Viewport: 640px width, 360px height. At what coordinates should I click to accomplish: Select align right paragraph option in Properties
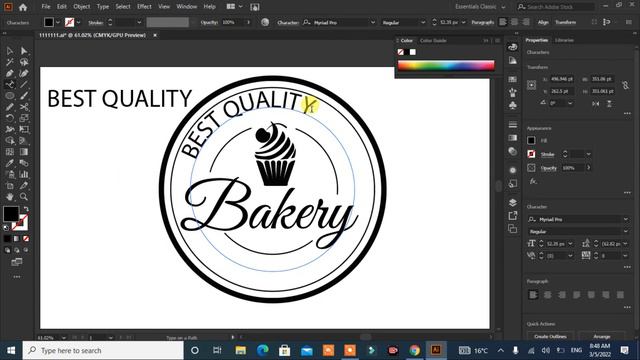(562, 295)
